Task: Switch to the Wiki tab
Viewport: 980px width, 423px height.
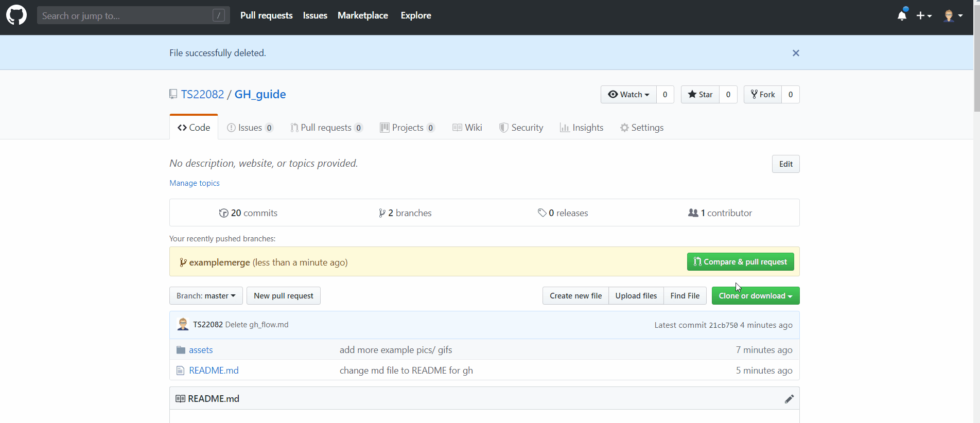Action: [x=467, y=127]
